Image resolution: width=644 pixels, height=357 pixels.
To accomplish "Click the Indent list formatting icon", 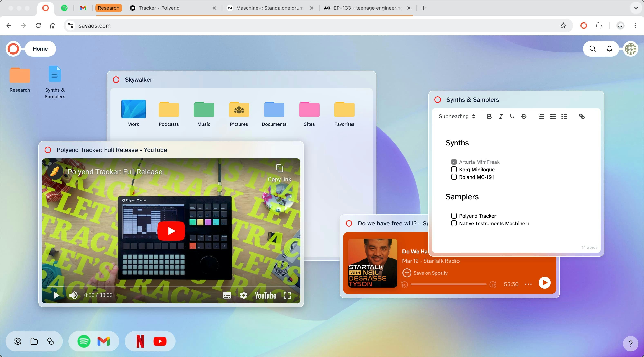I will pyautogui.click(x=565, y=116).
